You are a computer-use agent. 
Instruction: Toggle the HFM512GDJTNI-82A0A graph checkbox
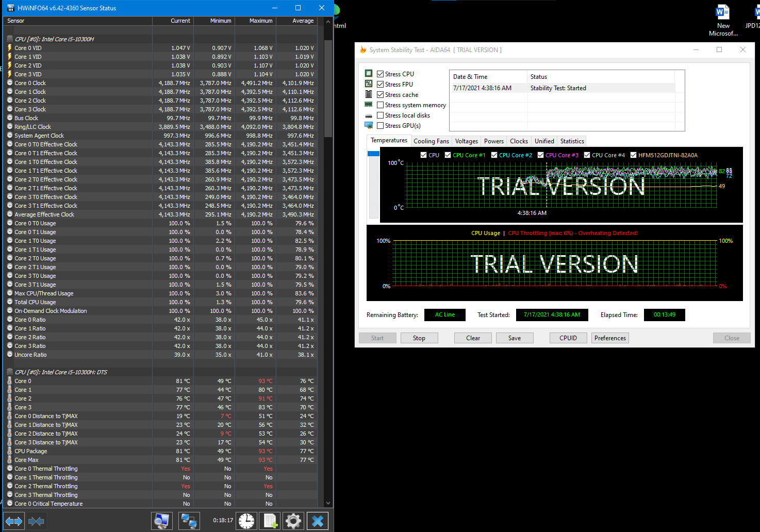(633, 155)
